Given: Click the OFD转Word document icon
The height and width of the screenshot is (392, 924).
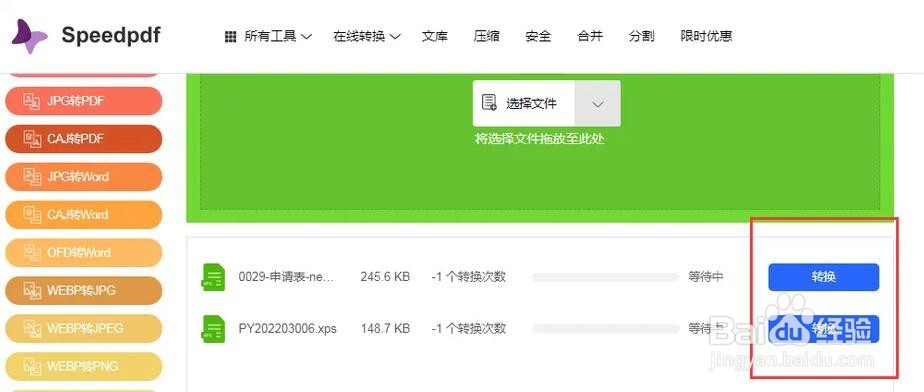Looking at the screenshot, I should (x=32, y=253).
